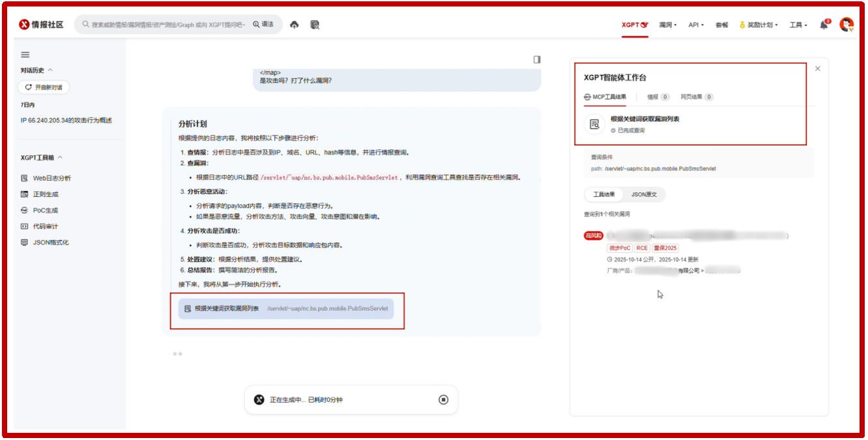
Task: Click the cloud upload icon beside search
Action: [294, 25]
